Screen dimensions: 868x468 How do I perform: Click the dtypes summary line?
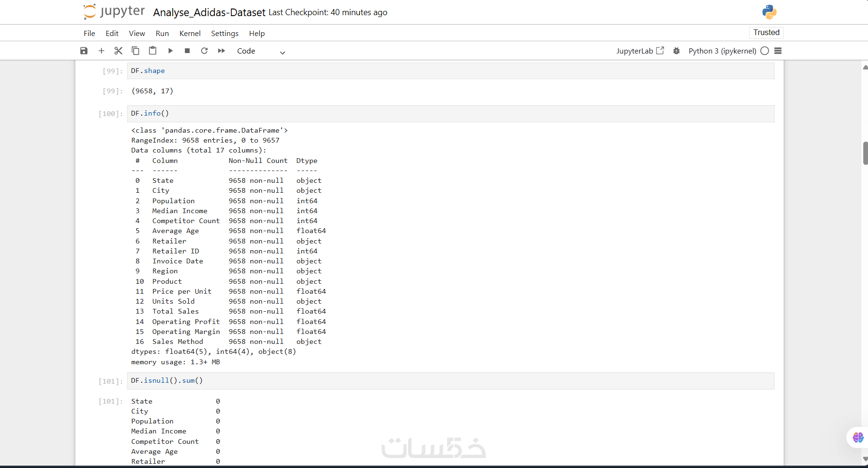point(213,351)
